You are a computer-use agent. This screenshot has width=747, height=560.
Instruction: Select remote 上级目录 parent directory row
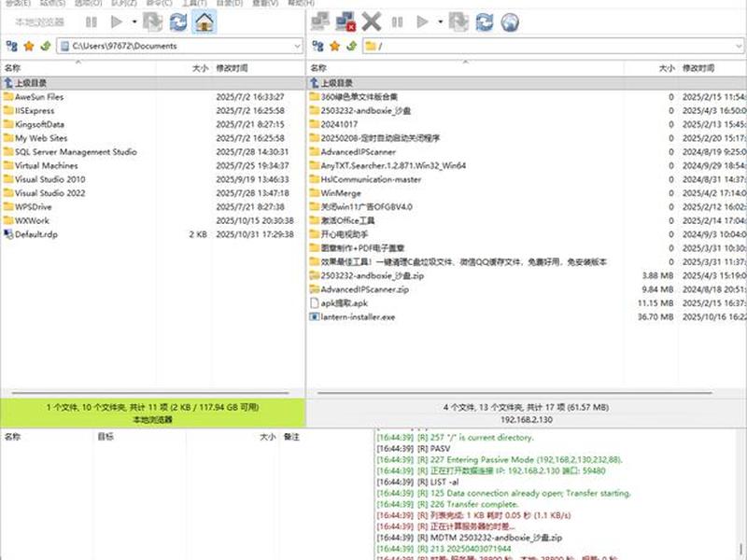point(527,83)
